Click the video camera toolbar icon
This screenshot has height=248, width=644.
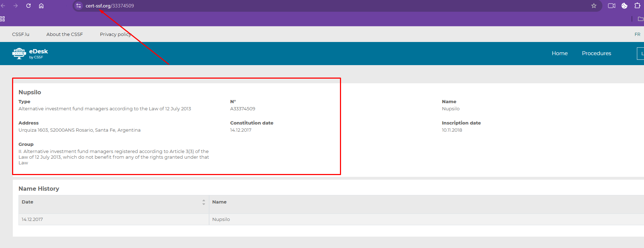(612, 6)
